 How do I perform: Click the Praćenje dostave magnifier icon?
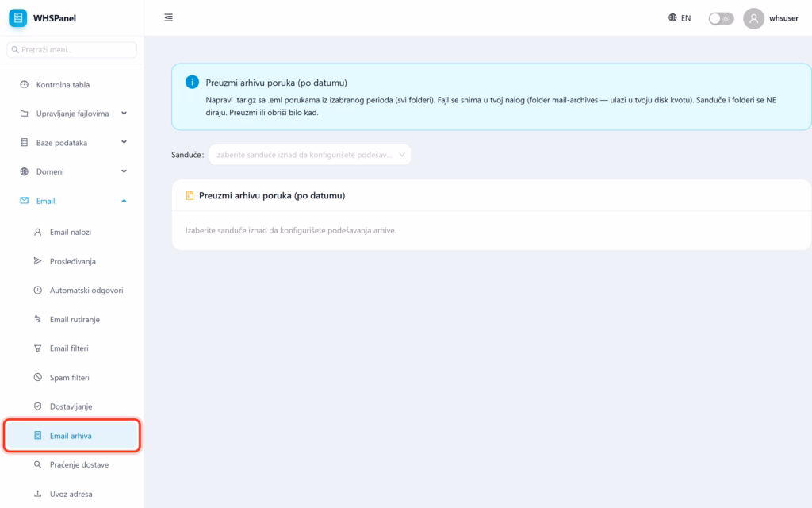click(x=38, y=464)
